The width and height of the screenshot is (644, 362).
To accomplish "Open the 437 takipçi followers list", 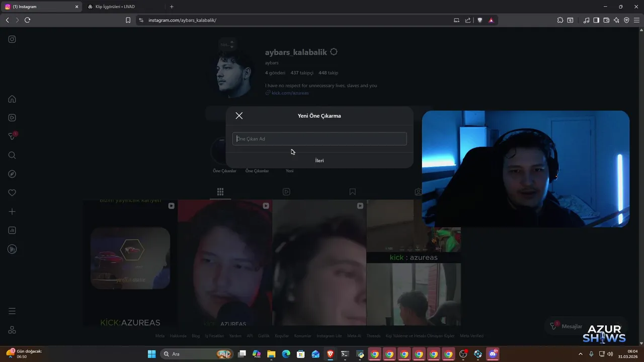I will [302, 73].
